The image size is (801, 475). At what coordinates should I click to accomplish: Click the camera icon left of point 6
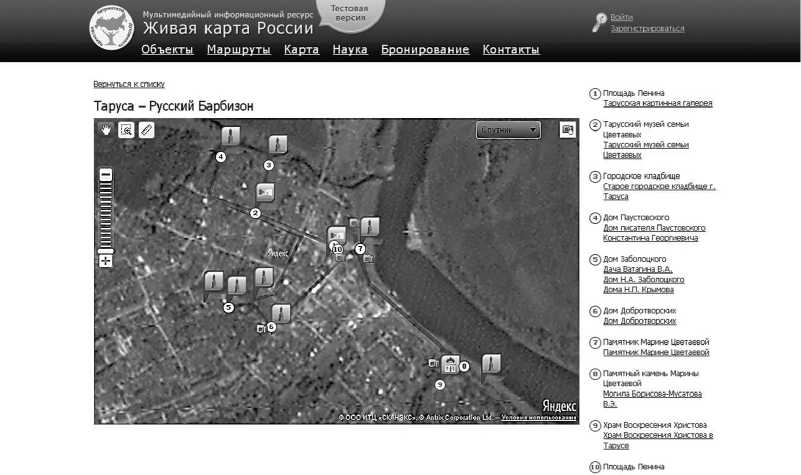261,328
